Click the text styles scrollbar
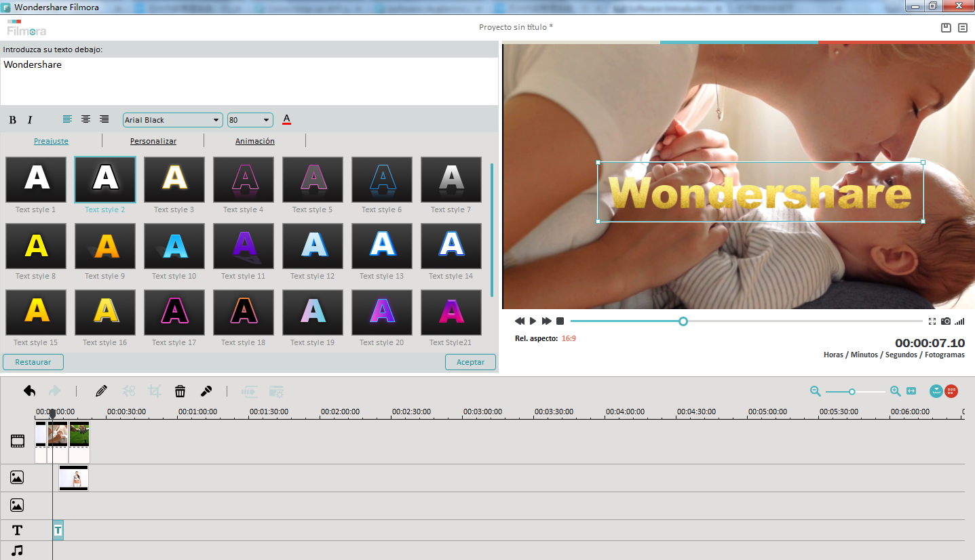 (492, 230)
